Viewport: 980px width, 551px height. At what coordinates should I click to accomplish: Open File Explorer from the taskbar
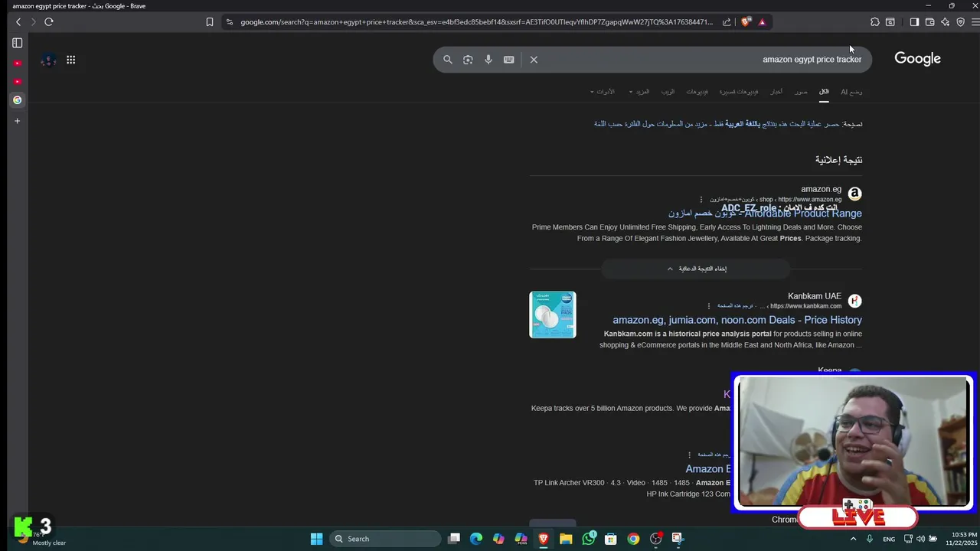point(566,539)
